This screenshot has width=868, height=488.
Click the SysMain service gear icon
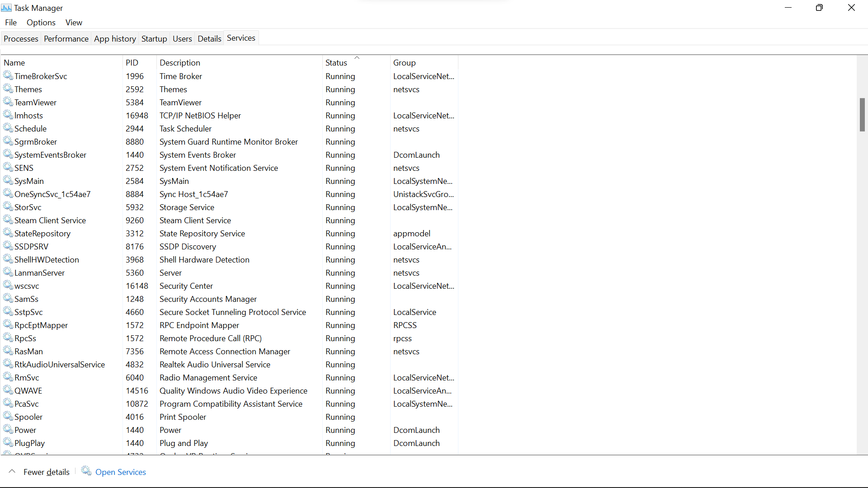pos(8,180)
